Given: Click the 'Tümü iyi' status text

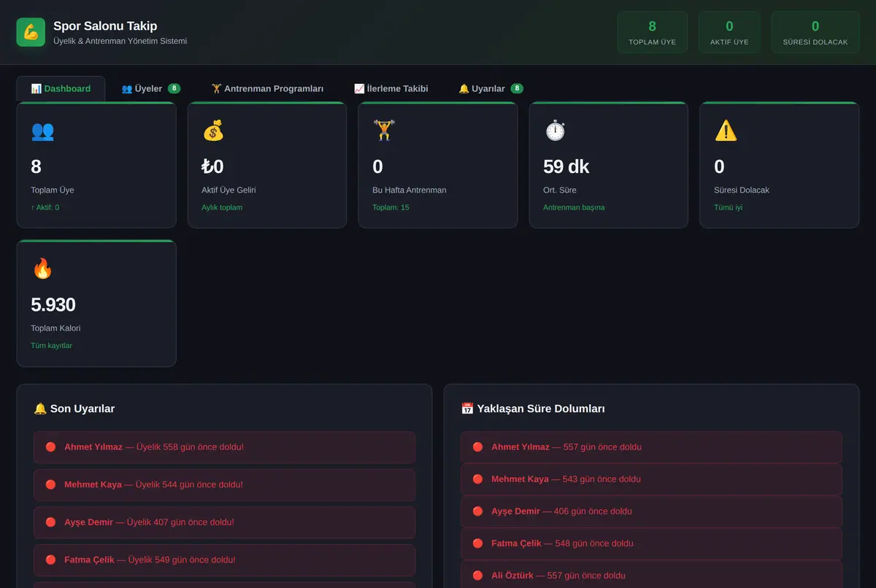Looking at the screenshot, I should (729, 207).
